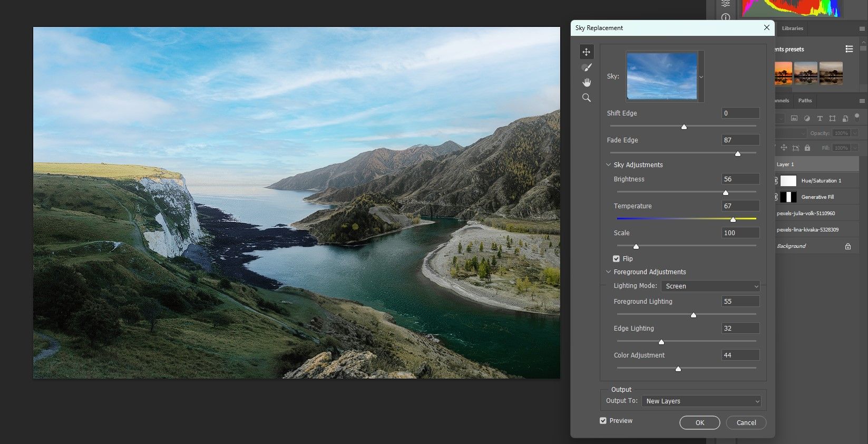
Task: Disable the Preview checkbox
Action: (x=603, y=421)
